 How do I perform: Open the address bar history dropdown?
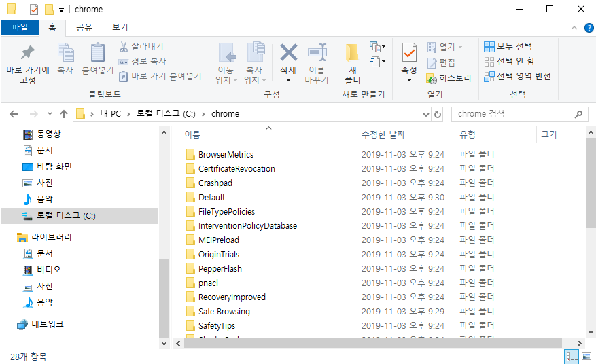[425, 114]
